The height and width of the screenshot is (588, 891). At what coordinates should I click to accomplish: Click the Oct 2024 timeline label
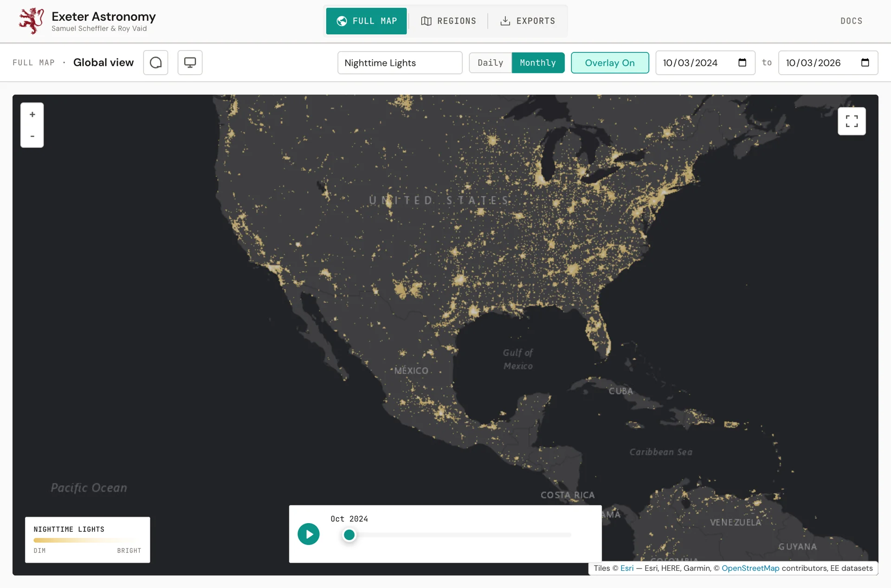click(x=349, y=519)
